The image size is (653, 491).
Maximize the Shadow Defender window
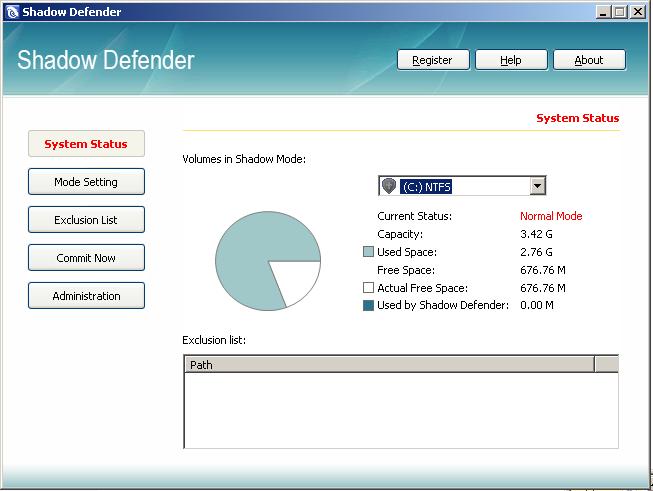(x=620, y=12)
